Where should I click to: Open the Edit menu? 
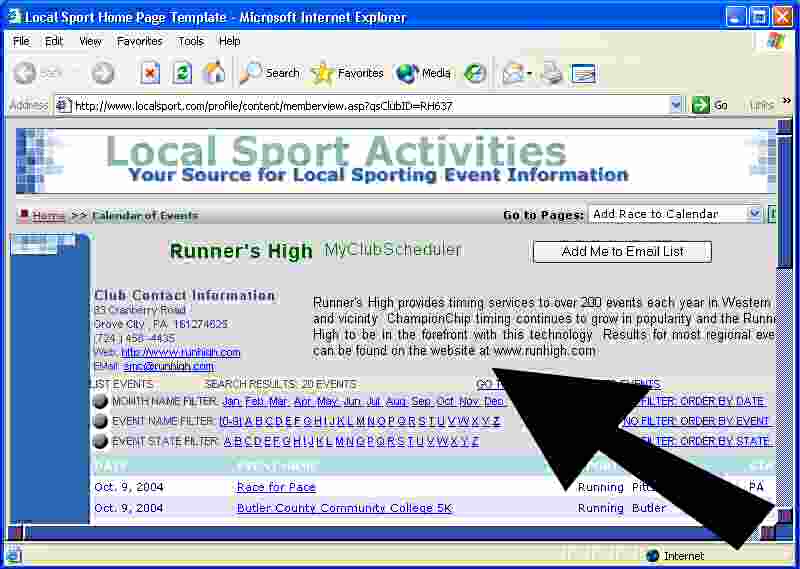[x=54, y=41]
